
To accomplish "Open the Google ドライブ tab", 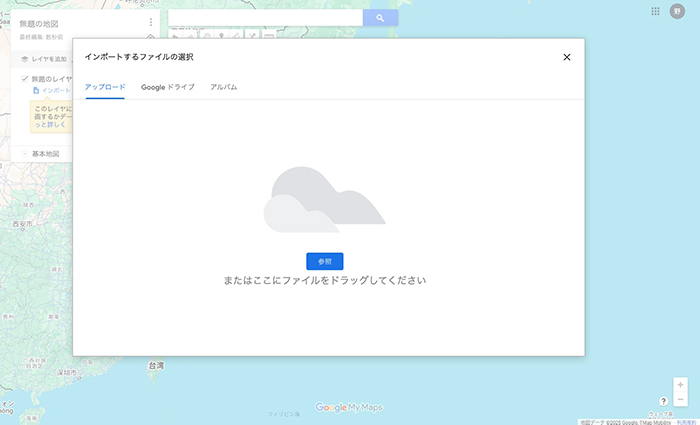I will pyautogui.click(x=168, y=87).
